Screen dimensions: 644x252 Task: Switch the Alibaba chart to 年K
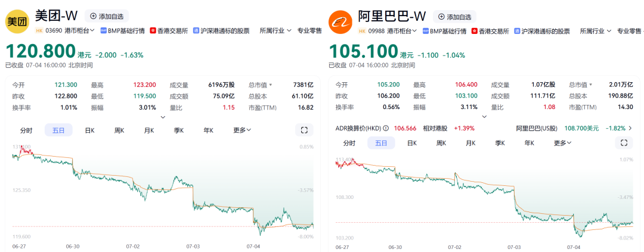pos(529,143)
